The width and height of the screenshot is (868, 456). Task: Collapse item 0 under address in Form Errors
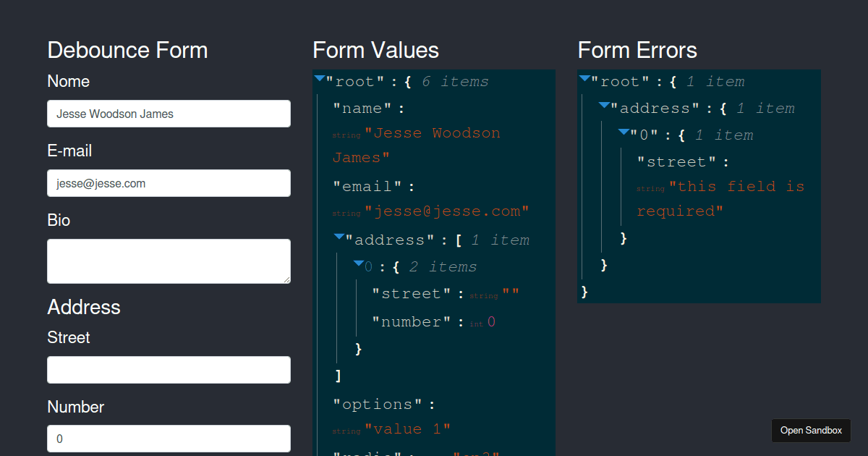coord(624,132)
